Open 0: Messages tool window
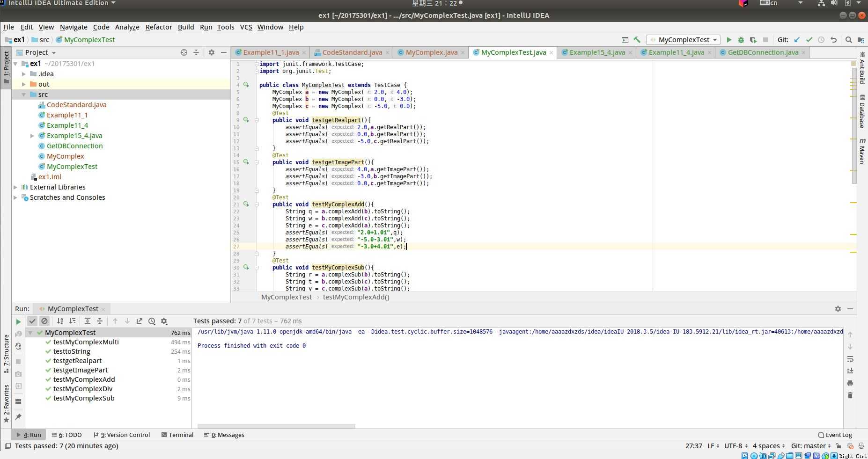 click(224, 435)
